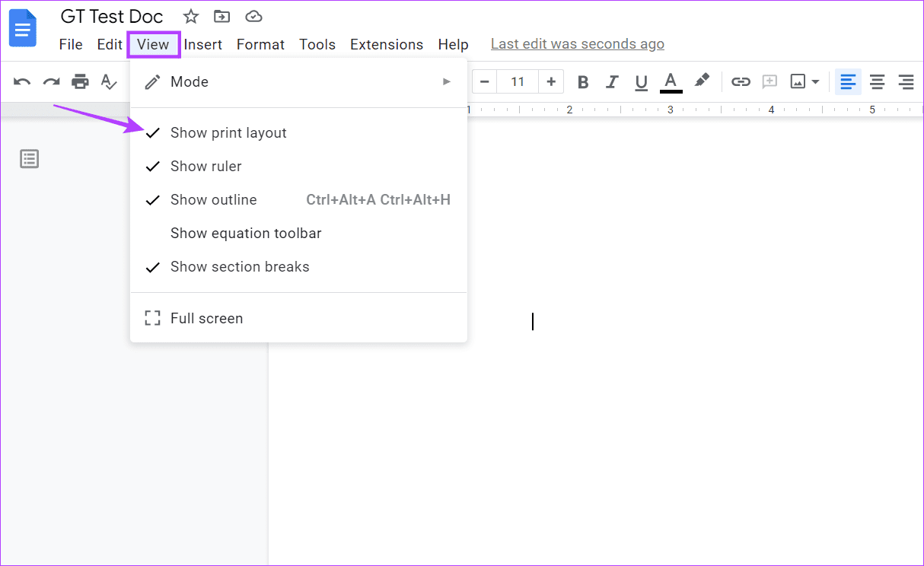This screenshot has width=924, height=566.
Task: Open the Tools menu
Action: (317, 45)
